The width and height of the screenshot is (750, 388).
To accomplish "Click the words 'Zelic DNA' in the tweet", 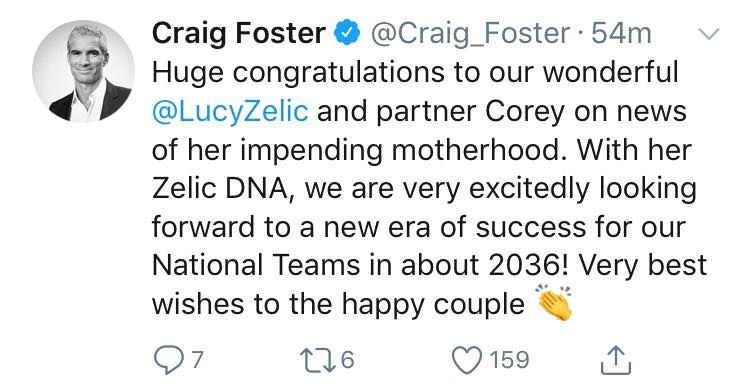I will click(220, 189).
